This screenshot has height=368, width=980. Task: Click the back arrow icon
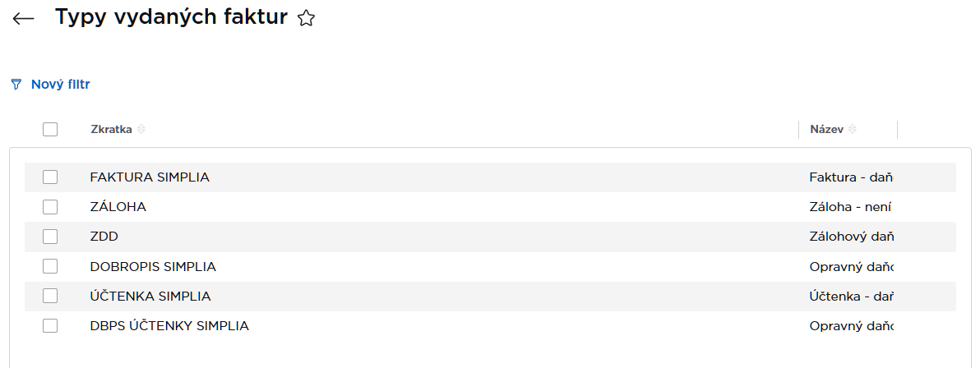coord(23,18)
